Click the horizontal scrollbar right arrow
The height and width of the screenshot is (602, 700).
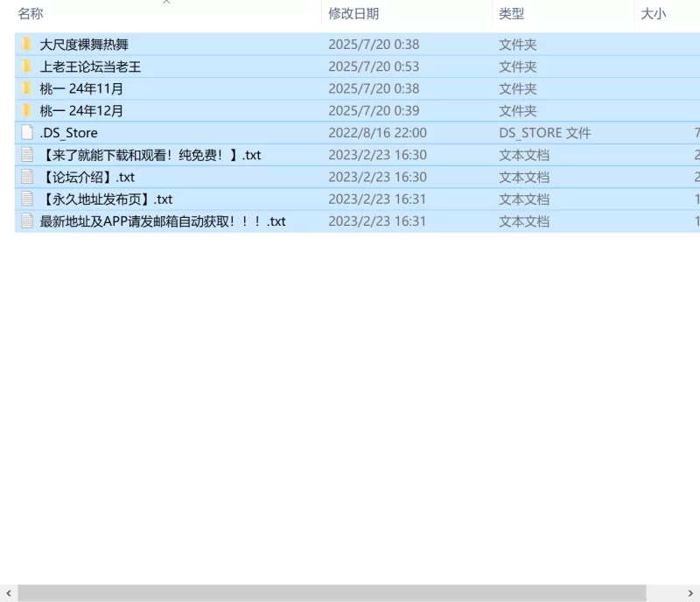point(690,593)
